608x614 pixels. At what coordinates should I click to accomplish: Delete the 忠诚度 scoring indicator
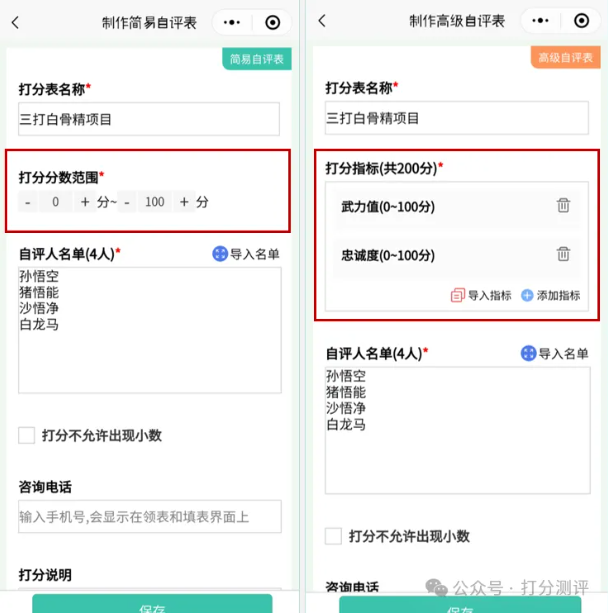click(563, 254)
